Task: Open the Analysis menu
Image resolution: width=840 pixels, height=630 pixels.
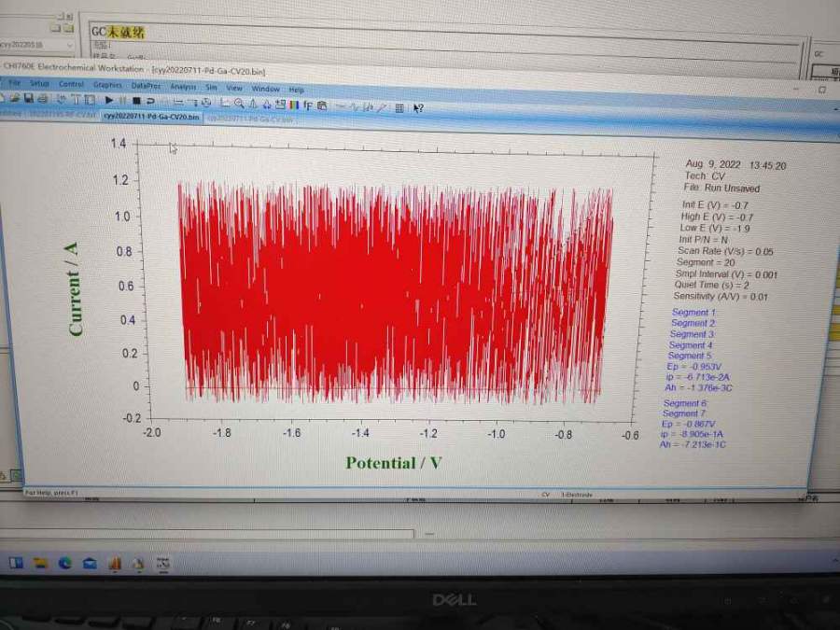Action: [x=183, y=87]
